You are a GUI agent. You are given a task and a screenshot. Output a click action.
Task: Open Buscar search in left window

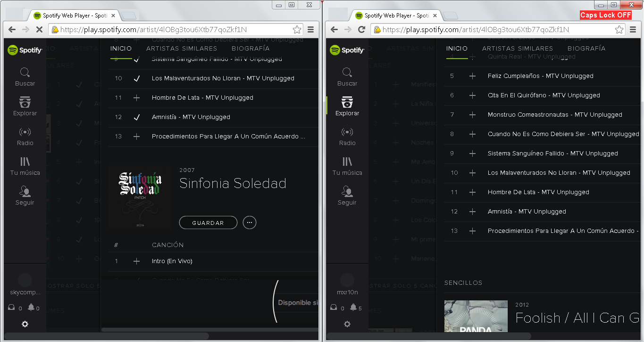25,77
